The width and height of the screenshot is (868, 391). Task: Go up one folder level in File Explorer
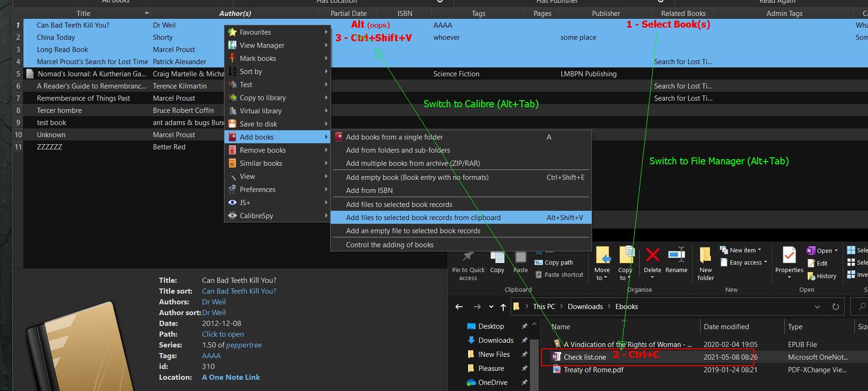tap(503, 307)
